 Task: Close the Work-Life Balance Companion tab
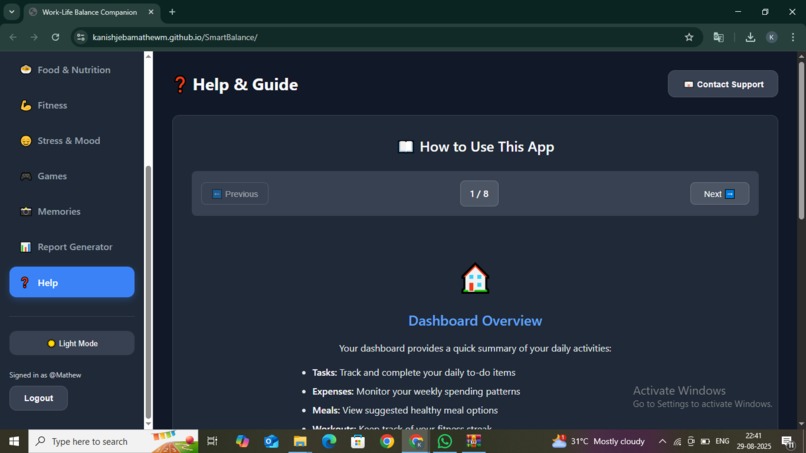(x=151, y=12)
